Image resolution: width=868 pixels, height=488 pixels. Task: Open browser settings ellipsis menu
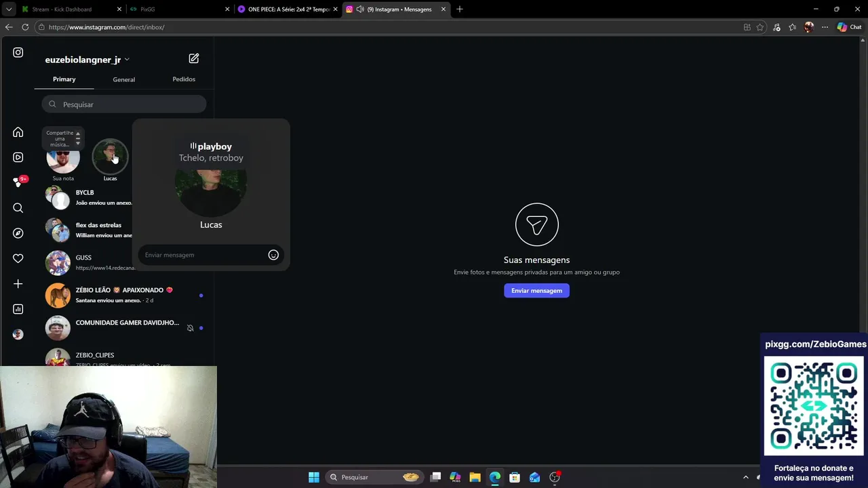pos(825,27)
